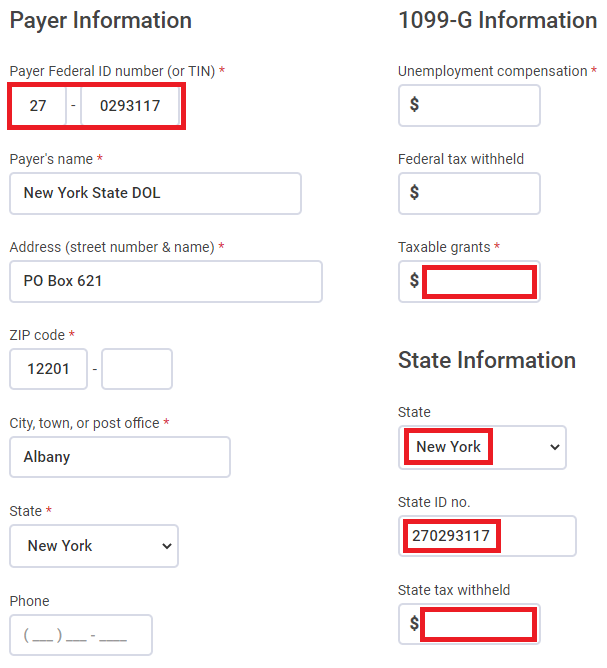Screen dimensions: 607x668
Task: Click the "Payer's name" field label
Action: pyautogui.click(x=50, y=159)
